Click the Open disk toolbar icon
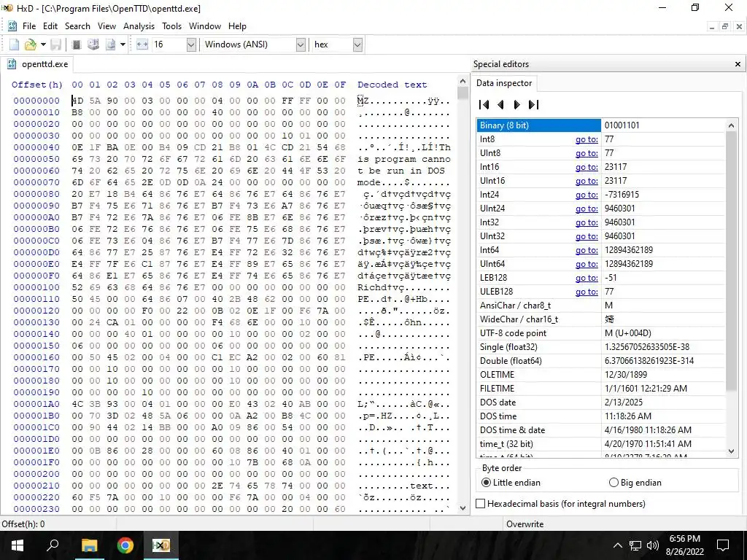Image resolution: width=747 pixels, height=560 pixels. 93,44
